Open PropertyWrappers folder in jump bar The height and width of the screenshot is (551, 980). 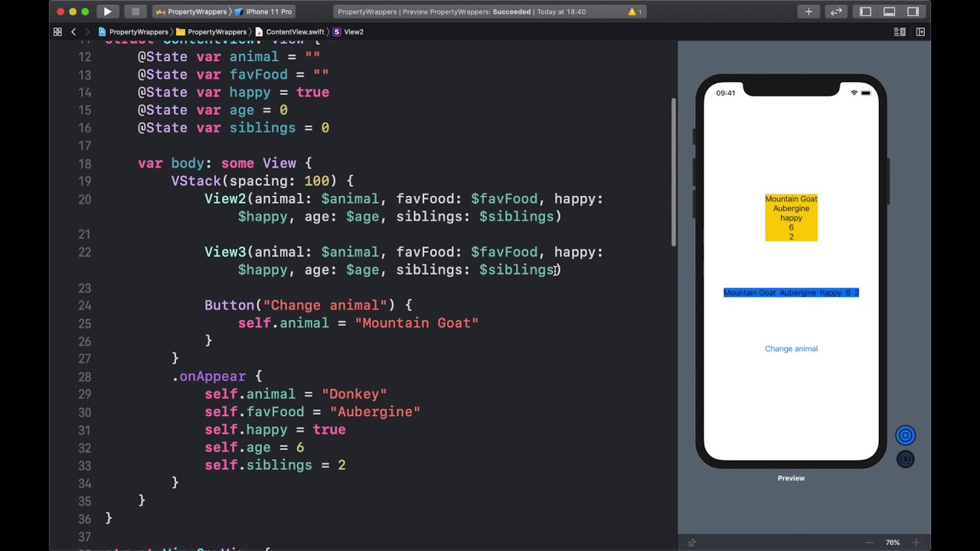point(211,32)
